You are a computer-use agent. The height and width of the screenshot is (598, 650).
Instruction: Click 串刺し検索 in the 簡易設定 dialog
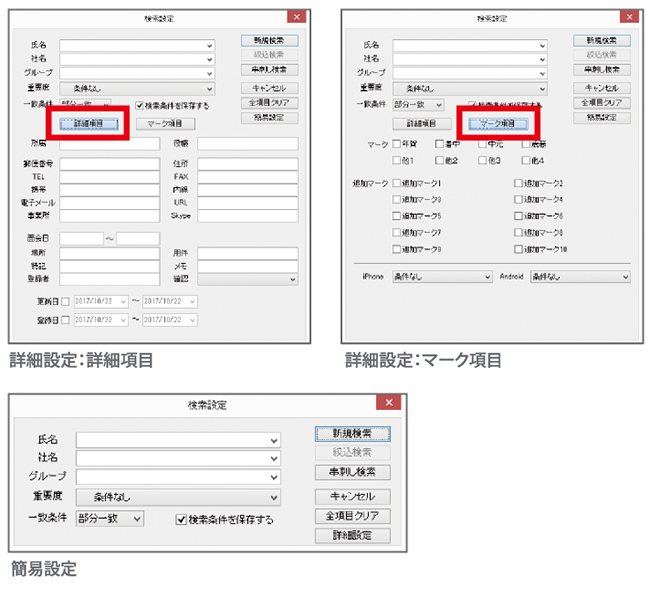coord(352,472)
